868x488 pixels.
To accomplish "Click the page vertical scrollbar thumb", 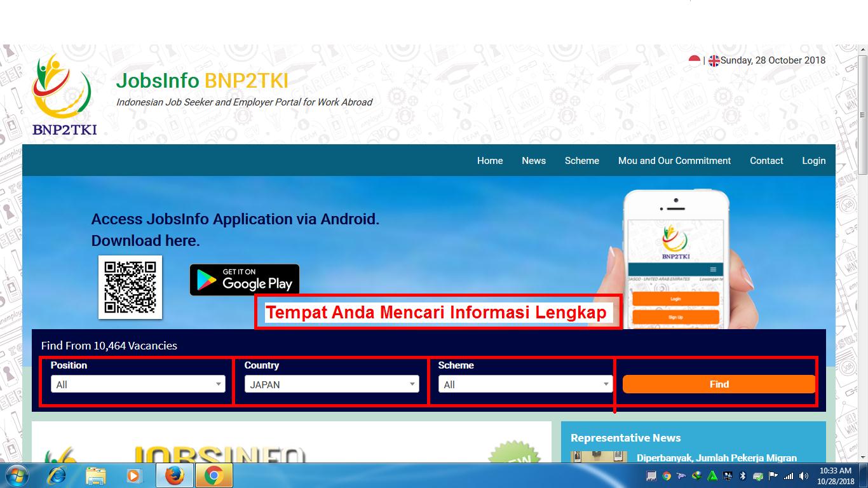I will coord(862,114).
